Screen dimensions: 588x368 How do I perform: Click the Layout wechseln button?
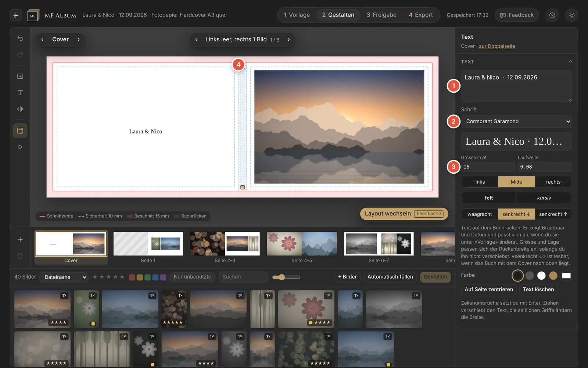(404, 214)
